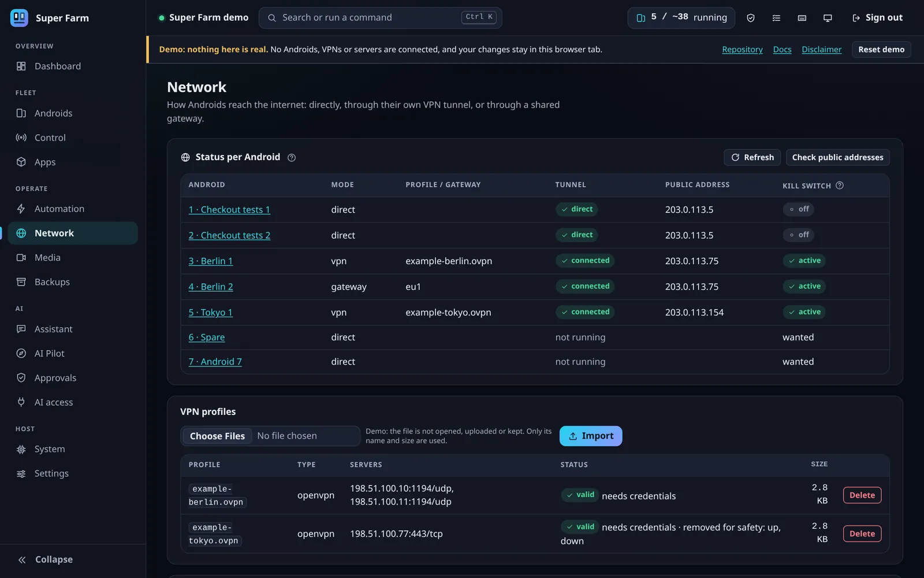Viewport: 924px width, 578px height.
Task: Open the 7 · Android 7 link
Action: coord(215,362)
